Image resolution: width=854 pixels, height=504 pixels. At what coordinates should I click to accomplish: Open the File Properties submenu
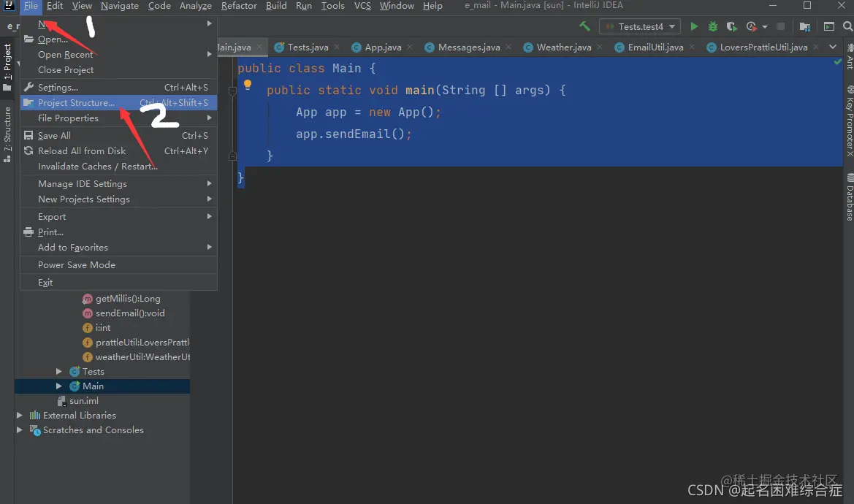119,118
